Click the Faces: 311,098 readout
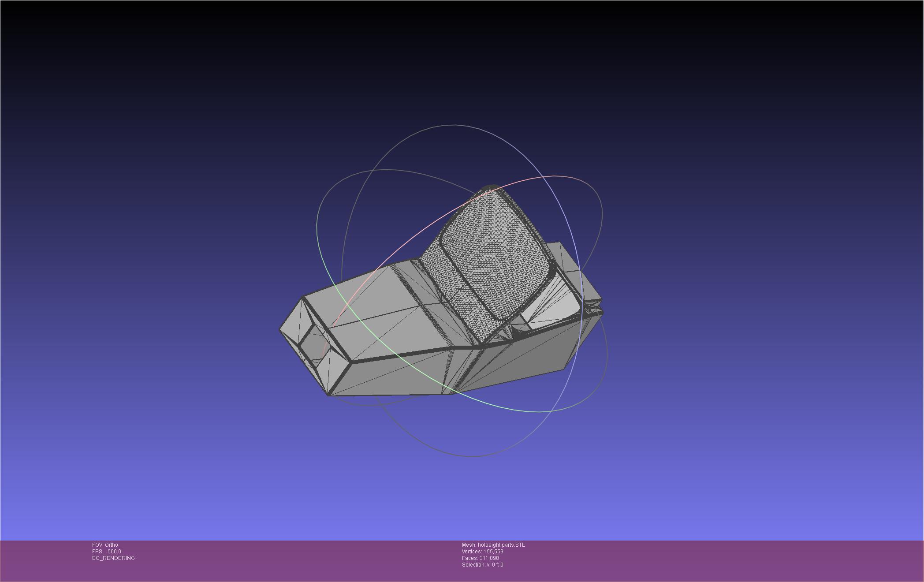Image resolution: width=924 pixels, height=582 pixels. coord(480,558)
